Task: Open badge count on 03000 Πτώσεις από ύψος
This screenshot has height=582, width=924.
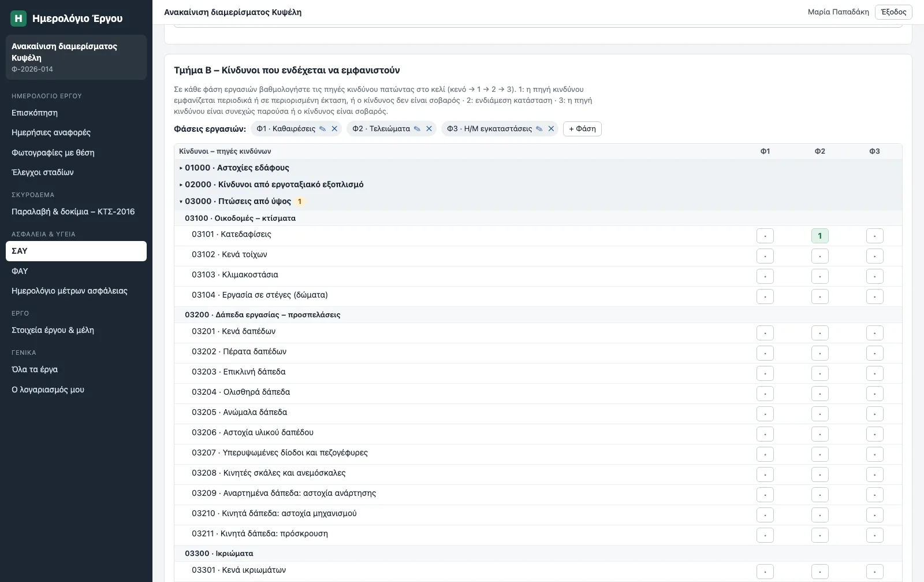Action: (300, 202)
